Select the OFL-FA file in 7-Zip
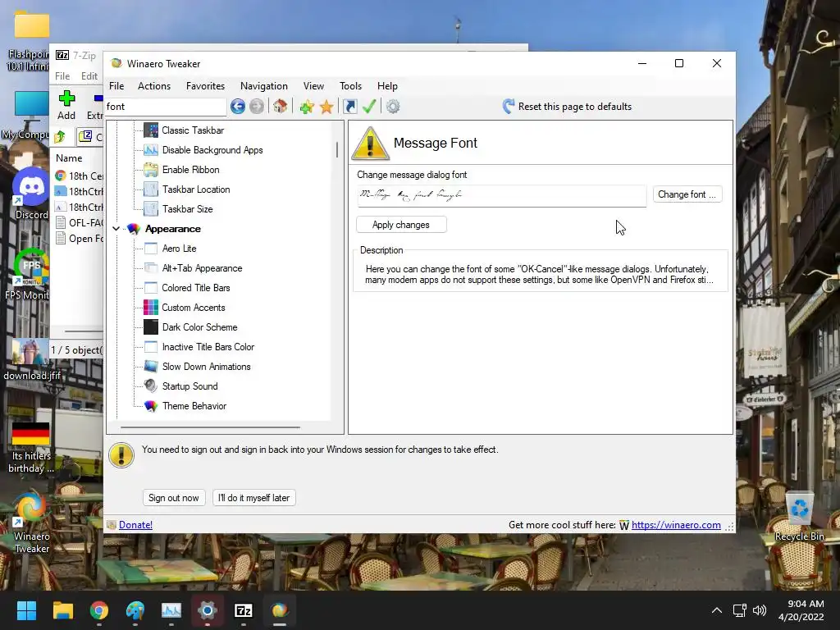Viewport: 840px width, 630px height. tap(80, 223)
